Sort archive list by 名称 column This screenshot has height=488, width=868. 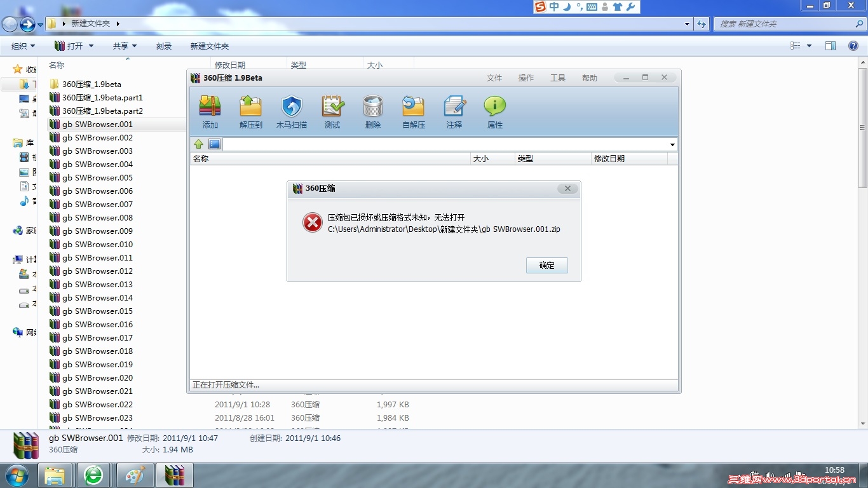point(330,159)
